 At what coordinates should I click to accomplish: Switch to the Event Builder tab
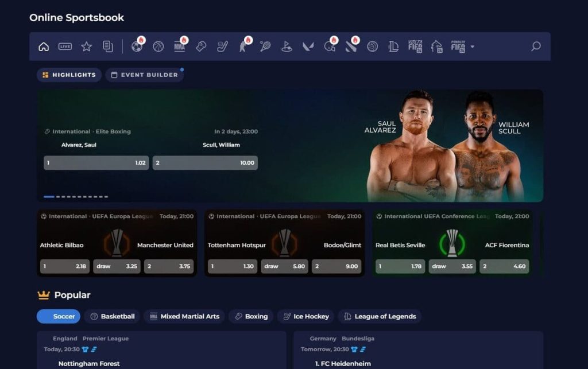(144, 75)
